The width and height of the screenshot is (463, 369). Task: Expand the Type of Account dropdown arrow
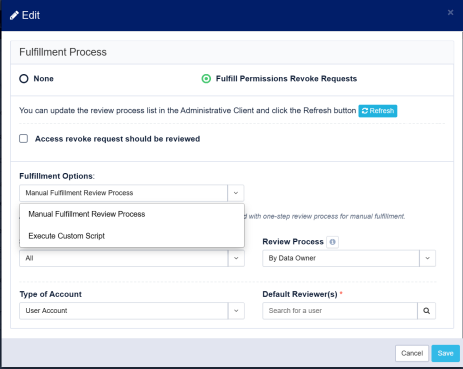click(236, 311)
